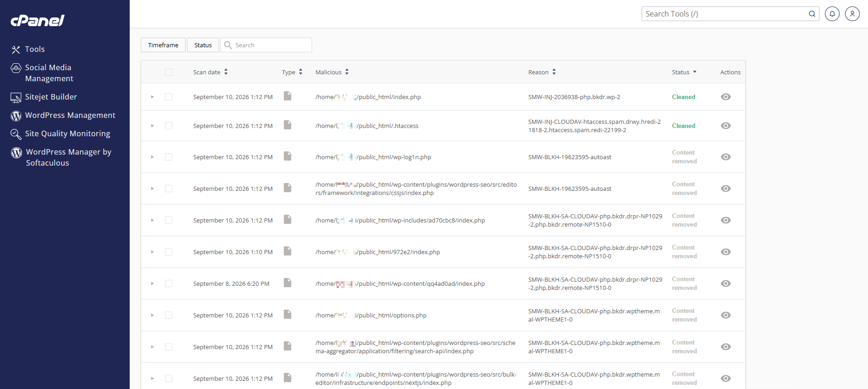Click the September 8, 2026 6:20 PM date
This screenshot has height=389, width=868.
(231, 283)
